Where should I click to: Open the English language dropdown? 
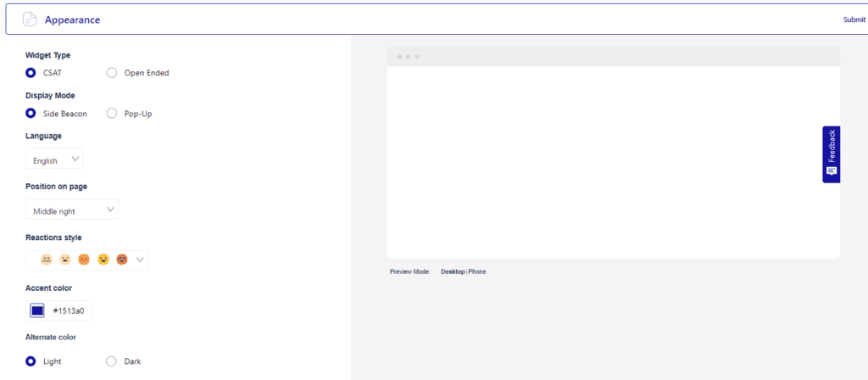click(x=55, y=159)
